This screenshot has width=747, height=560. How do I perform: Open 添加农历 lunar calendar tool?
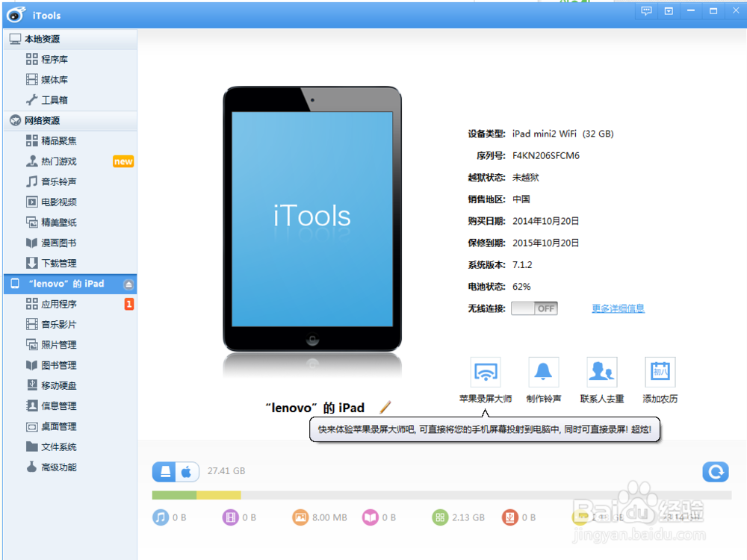[x=660, y=380]
